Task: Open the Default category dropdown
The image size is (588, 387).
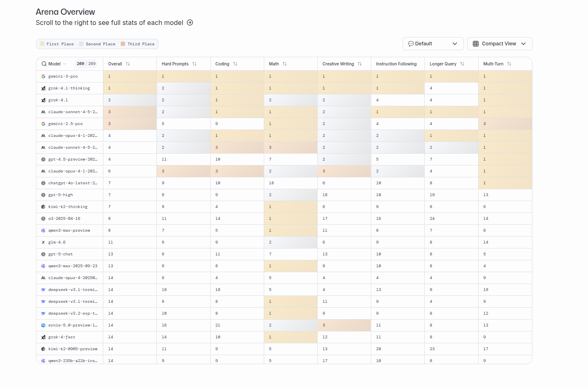Action: point(433,44)
